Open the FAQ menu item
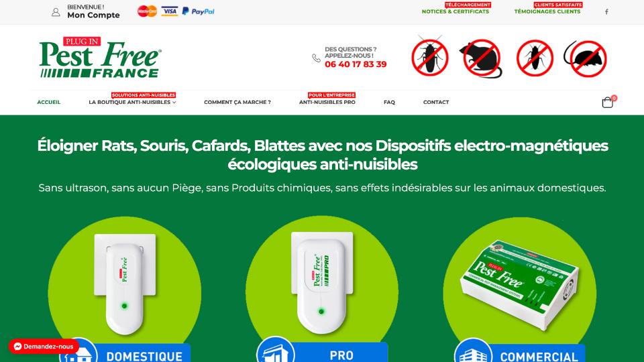 (389, 102)
